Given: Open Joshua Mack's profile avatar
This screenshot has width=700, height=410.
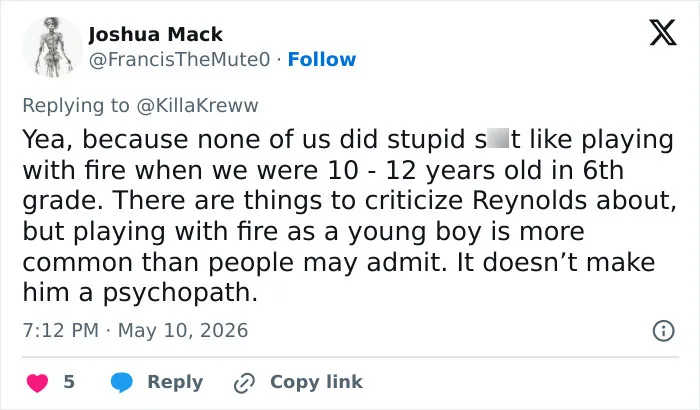Looking at the screenshot, I should click(x=52, y=47).
